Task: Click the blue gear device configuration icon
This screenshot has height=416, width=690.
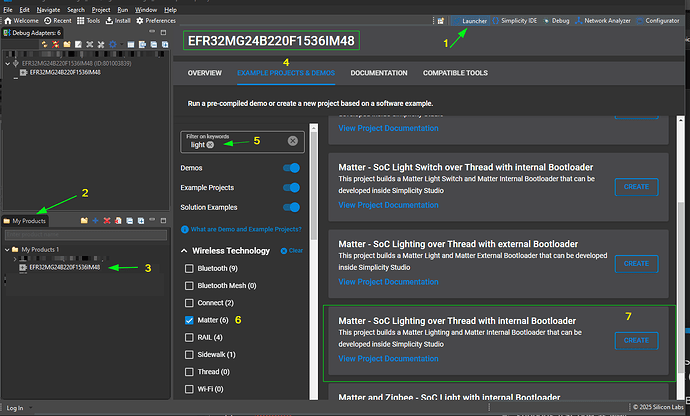Action: tap(113, 44)
